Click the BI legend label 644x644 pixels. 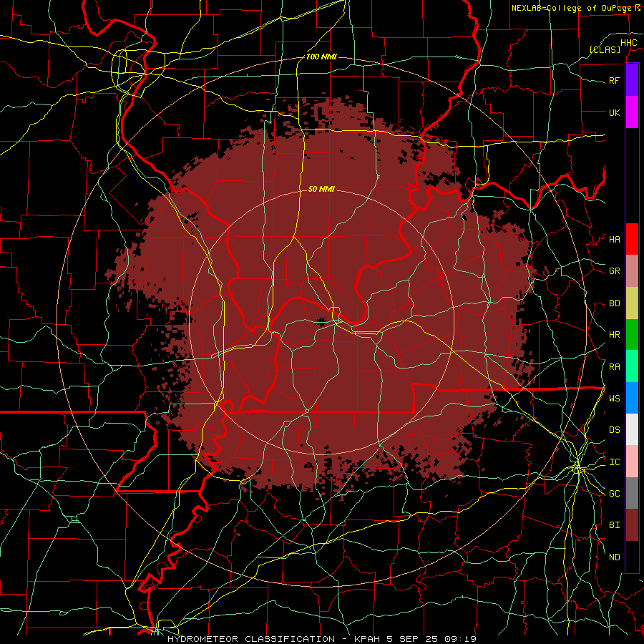614,525
